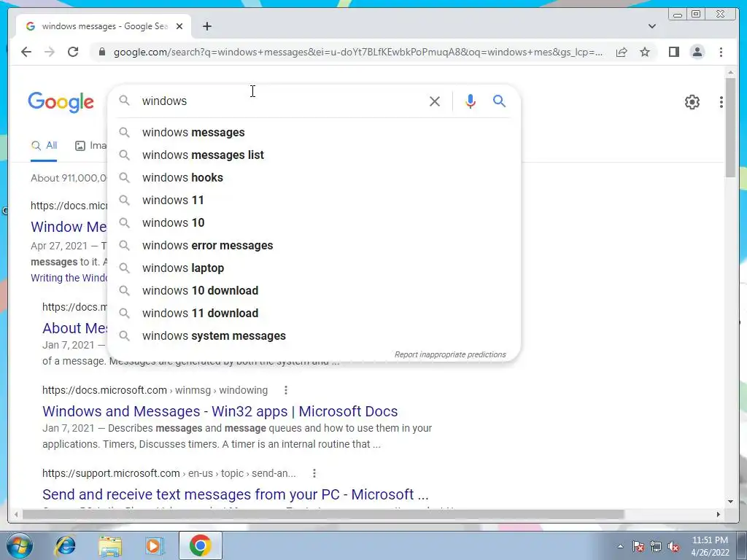The height and width of the screenshot is (560, 747).
Task: Choose suggestion windows 11
Action: [x=314, y=200]
